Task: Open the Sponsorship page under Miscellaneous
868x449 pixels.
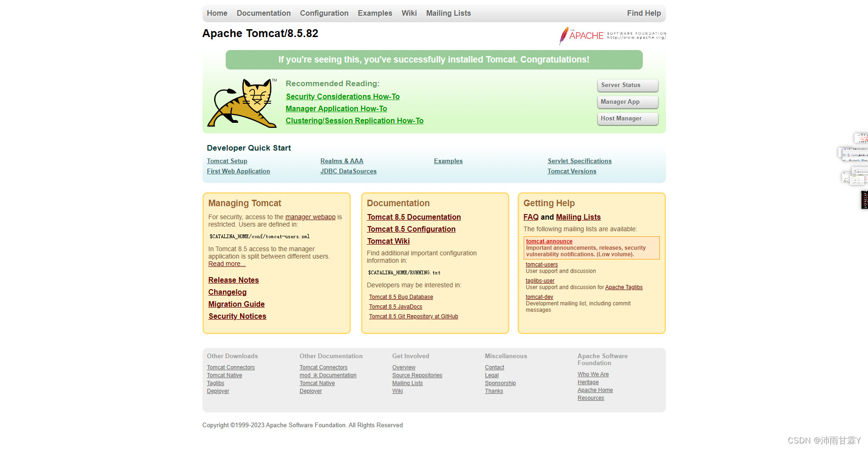Action: coord(500,383)
